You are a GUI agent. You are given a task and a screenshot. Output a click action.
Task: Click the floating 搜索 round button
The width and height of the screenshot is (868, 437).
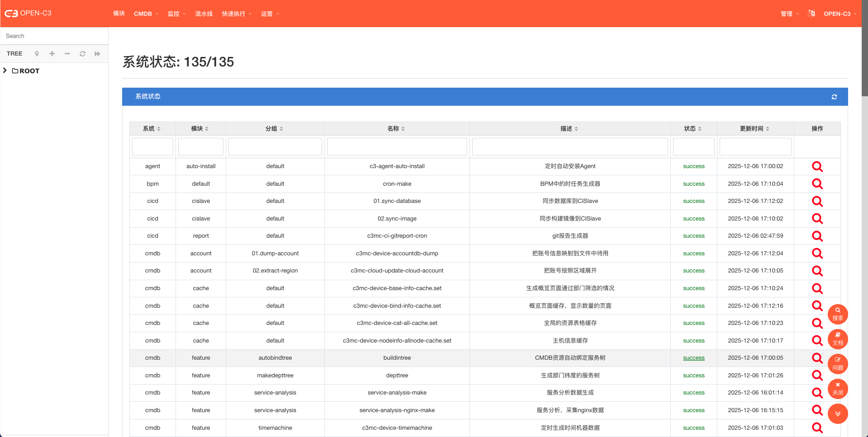coord(838,314)
